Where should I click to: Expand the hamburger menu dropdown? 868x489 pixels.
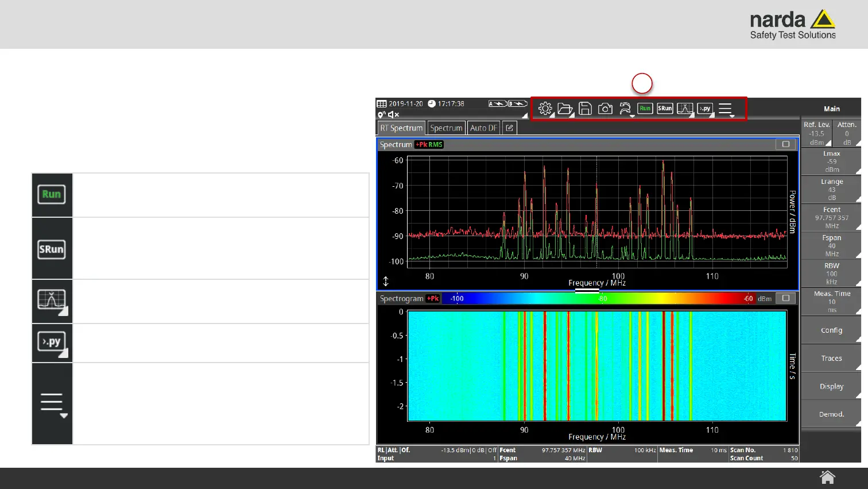(726, 109)
